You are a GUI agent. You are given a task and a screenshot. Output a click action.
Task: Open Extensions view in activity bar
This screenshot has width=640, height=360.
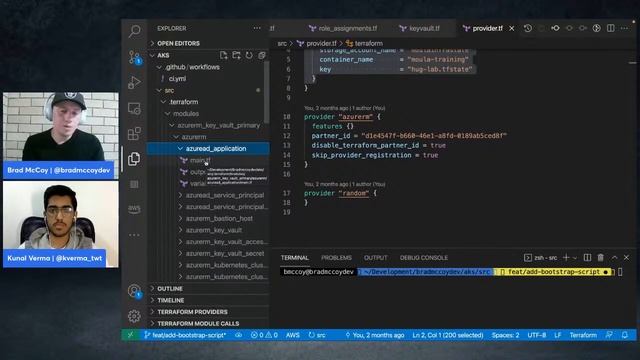(134, 133)
